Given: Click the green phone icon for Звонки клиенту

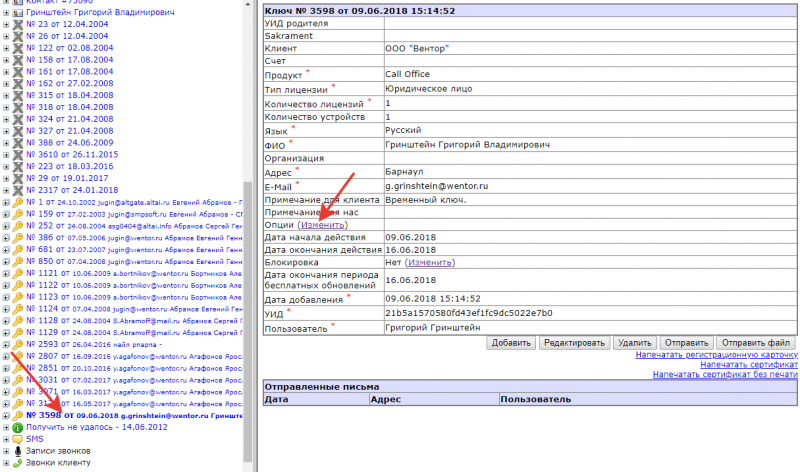Looking at the screenshot, I should pos(18,463).
